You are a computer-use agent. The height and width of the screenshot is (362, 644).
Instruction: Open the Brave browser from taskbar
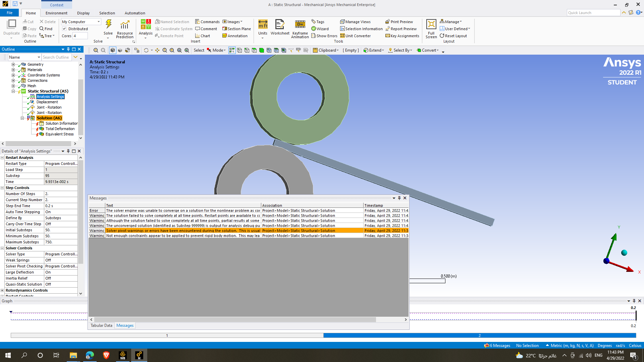pos(106,355)
